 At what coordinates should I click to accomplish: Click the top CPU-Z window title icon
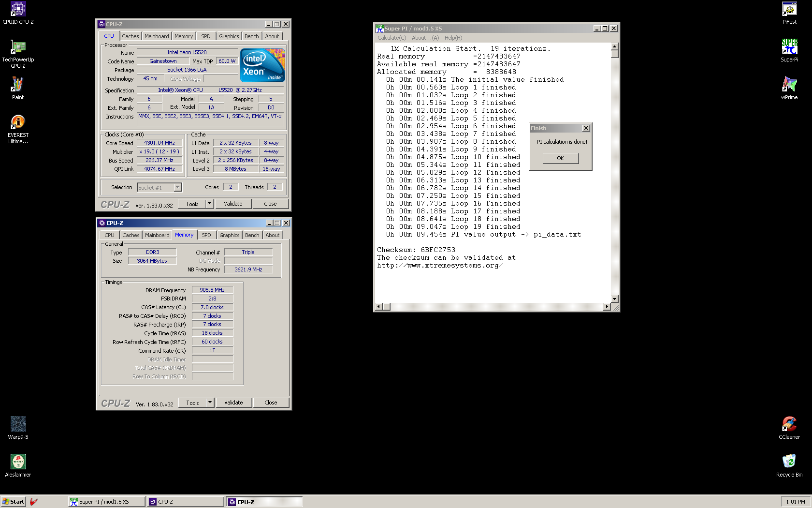(x=101, y=24)
